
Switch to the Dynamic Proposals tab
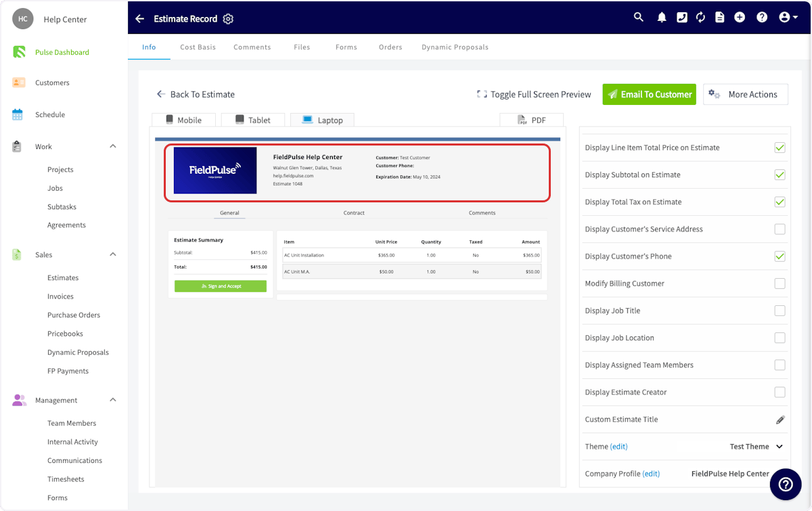point(455,47)
